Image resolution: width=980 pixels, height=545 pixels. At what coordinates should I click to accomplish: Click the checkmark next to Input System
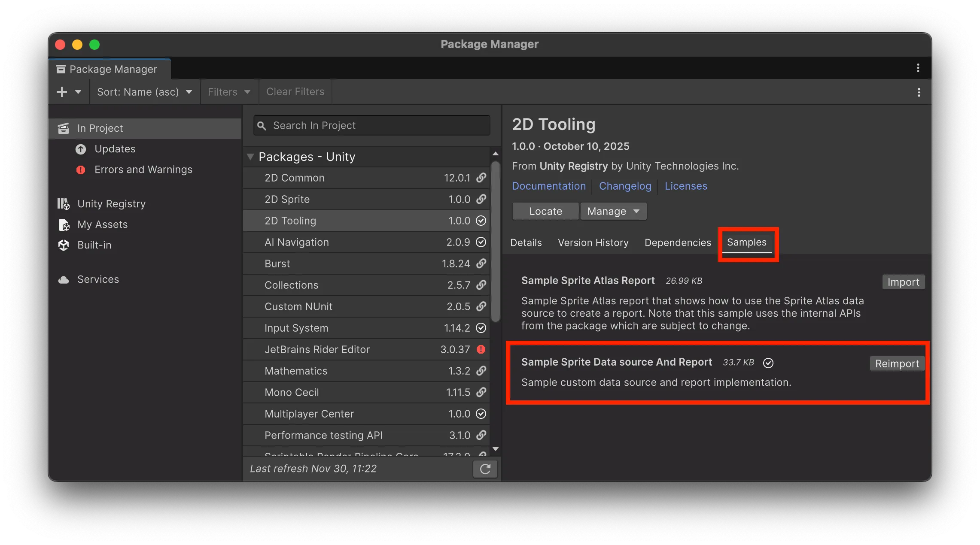coord(481,328)
